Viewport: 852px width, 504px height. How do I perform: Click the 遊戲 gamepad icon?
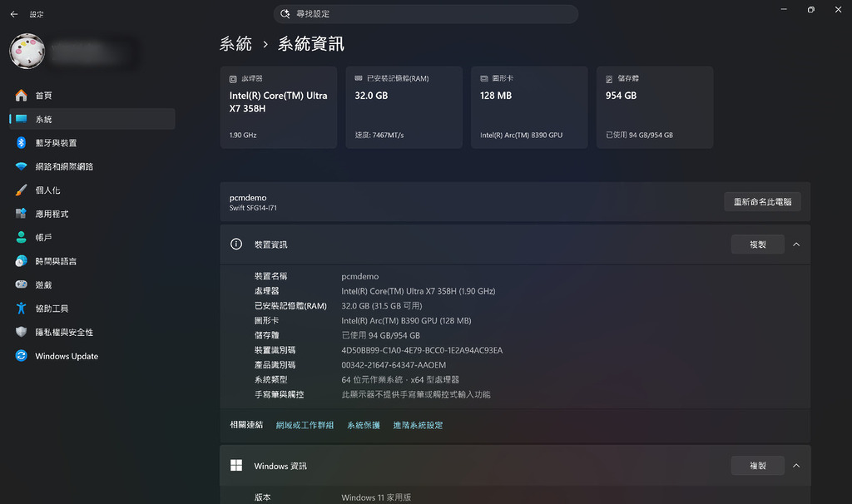point(21,284)
